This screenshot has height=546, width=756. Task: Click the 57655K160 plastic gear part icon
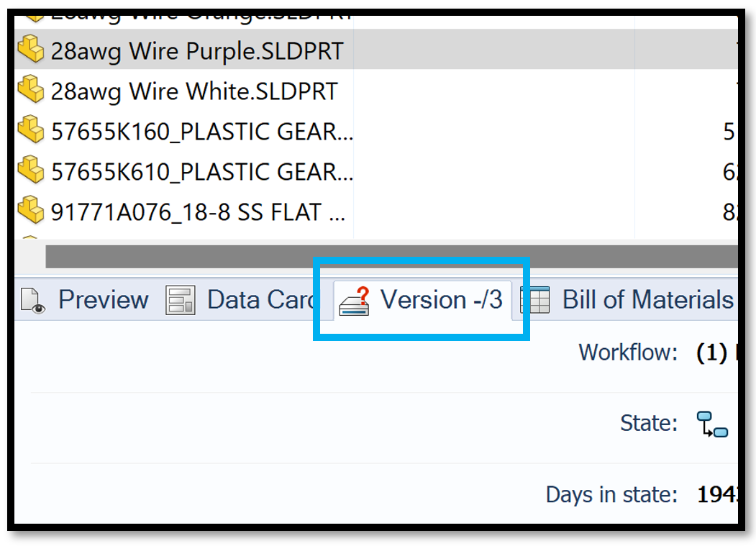coord(31,131)
